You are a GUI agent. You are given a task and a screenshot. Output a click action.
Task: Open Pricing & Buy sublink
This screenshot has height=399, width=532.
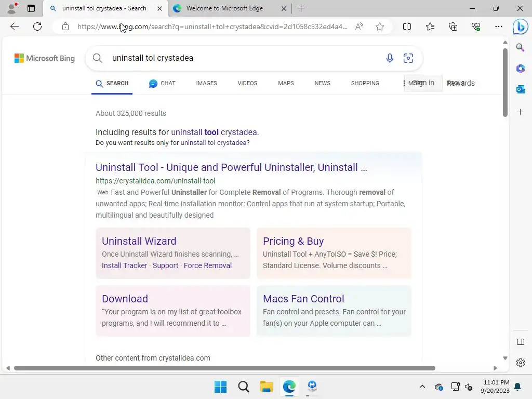tap(293, 241)
